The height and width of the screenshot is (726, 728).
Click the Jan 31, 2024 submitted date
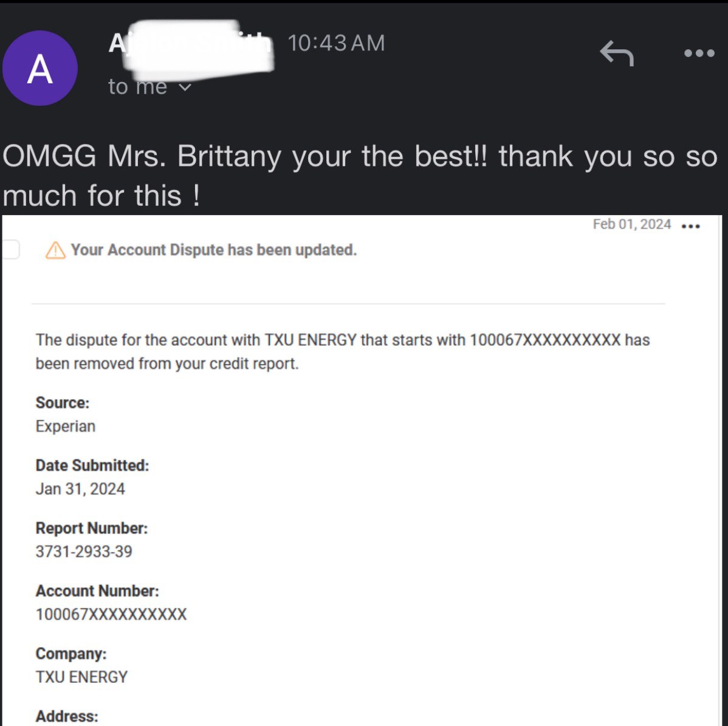click(x=80, y=489)
